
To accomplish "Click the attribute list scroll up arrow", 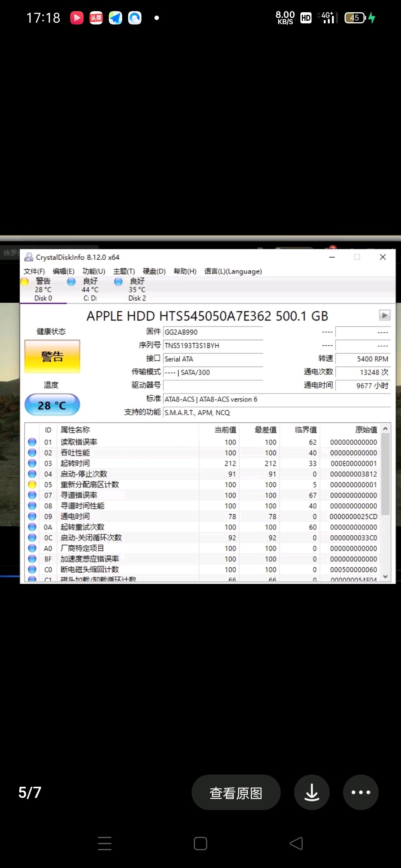I will tap(385, 429).
